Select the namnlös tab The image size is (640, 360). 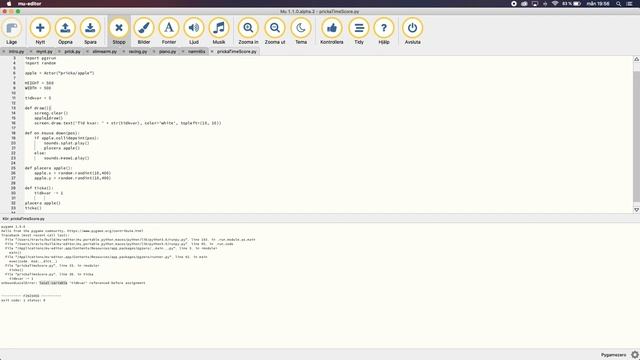click(197, 52)
